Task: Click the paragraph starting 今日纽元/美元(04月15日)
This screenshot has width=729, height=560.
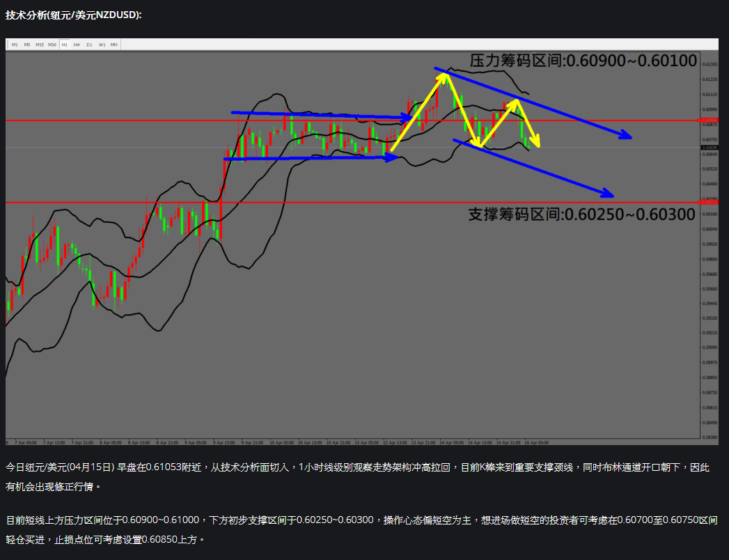Action: pos(357,476)
